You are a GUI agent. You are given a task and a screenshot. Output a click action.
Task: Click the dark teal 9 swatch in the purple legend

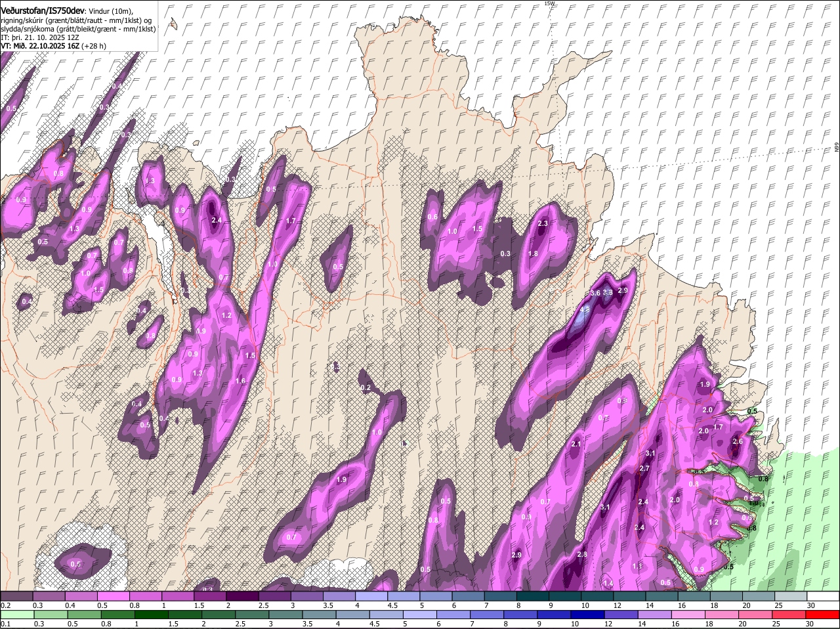pos(565,596)
